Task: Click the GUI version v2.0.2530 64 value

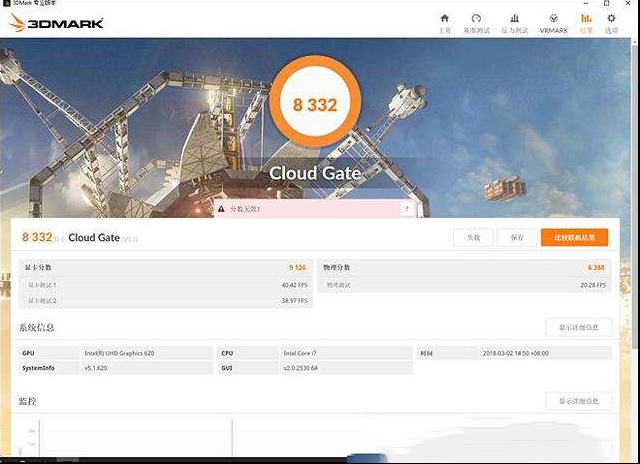Action: tap(300, 368)
